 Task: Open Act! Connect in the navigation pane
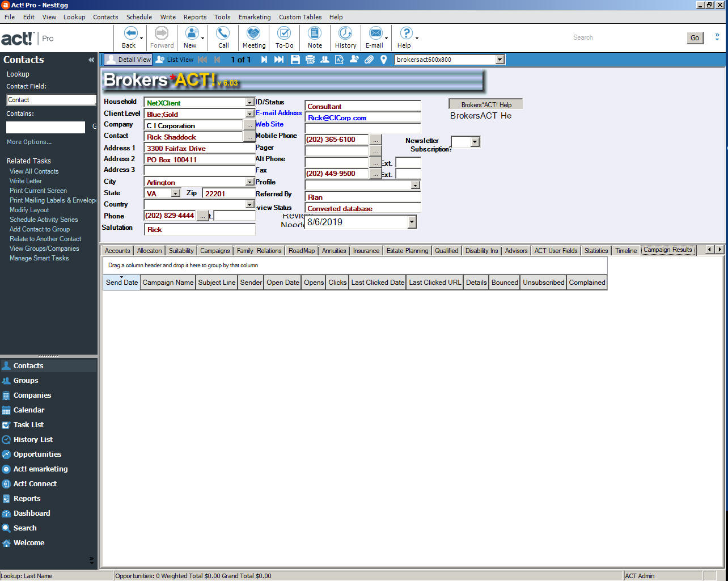[x=49, y=484]
